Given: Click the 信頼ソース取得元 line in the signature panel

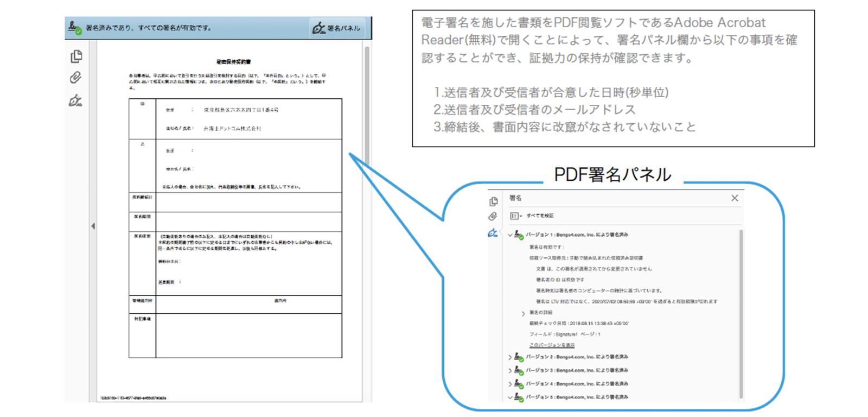Looking at the screenshot, I should (586, 258).
